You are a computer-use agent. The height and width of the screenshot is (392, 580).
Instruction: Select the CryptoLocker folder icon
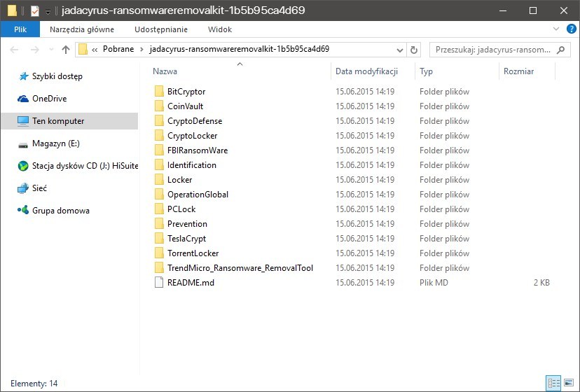(x=159, y=136)
